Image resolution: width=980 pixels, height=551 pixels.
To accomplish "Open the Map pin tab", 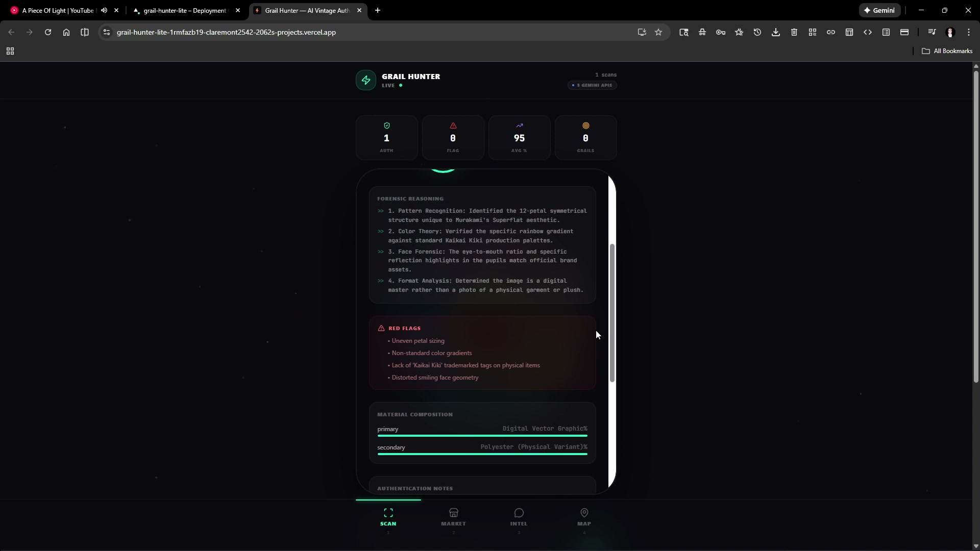I will [584, 517].
